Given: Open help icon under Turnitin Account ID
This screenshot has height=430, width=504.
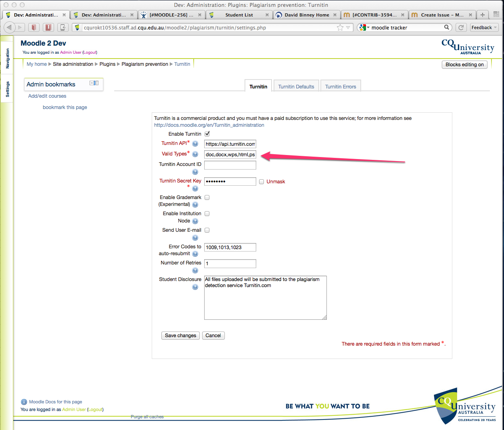Looking at the screenshot, I should pos(195,172).
